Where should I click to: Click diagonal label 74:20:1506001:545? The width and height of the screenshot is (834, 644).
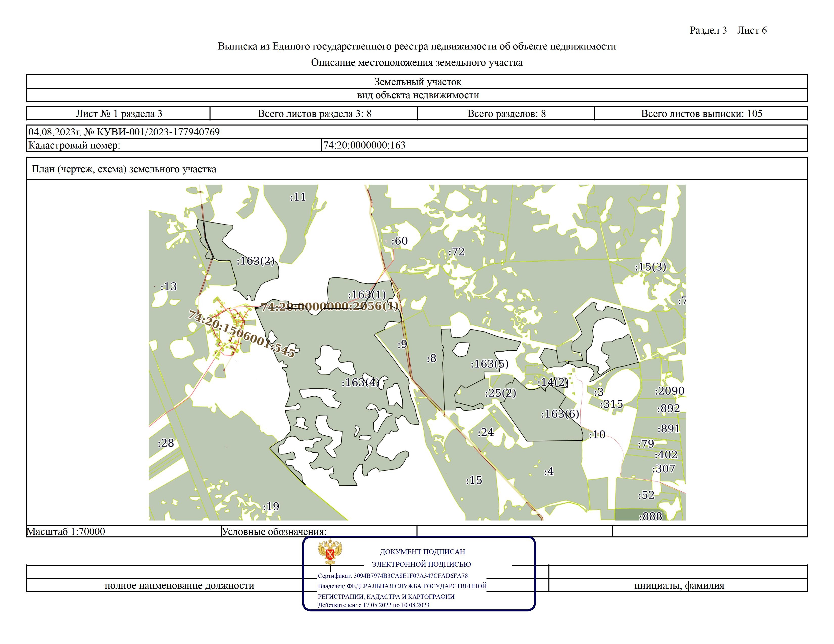click(x=242, y=334)
